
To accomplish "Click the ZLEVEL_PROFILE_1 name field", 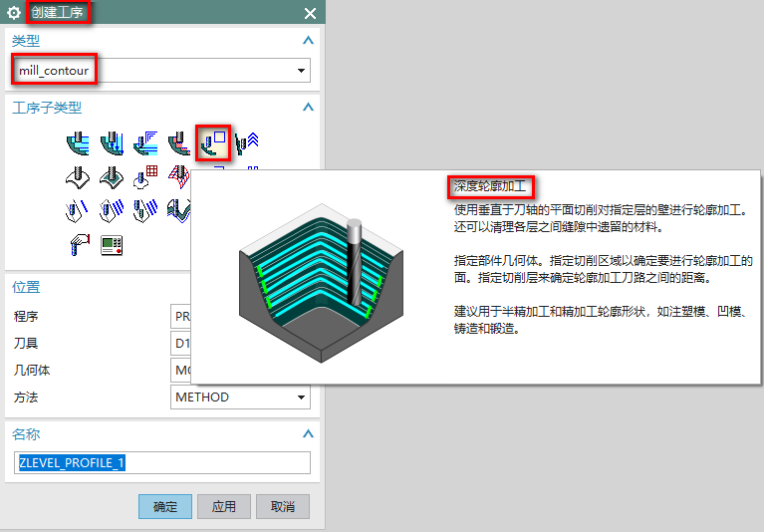I will [163, 462].
